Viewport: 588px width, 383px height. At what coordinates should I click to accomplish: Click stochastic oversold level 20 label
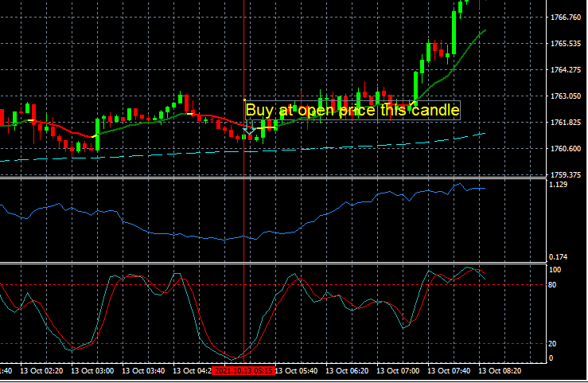pos(552,344)
